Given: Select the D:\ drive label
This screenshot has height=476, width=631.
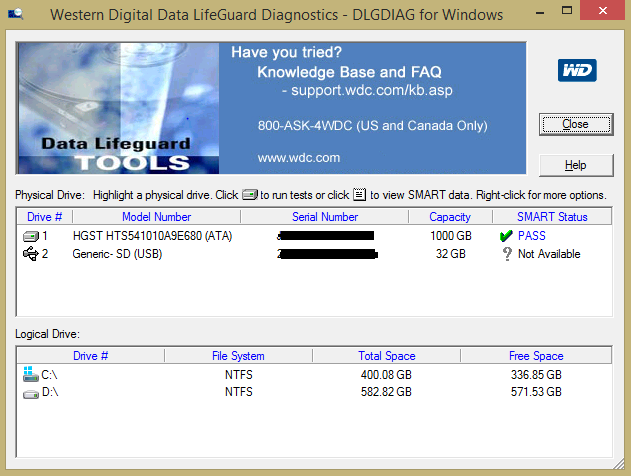Looking at the screenshot, I should 50,392.
